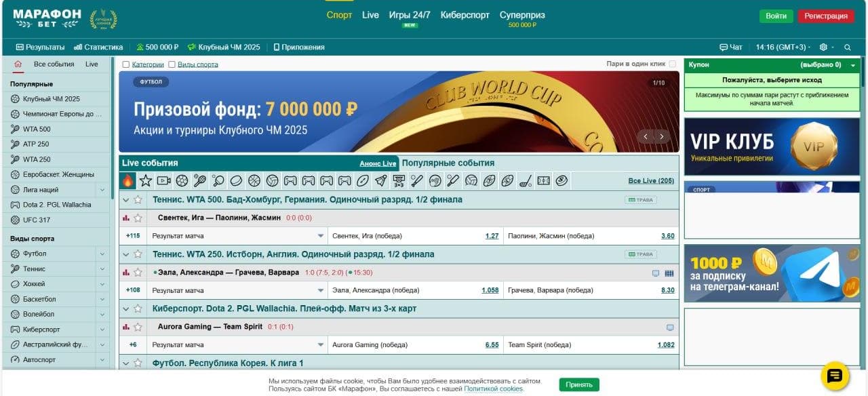Filter live events with video broadcast icon

click(164, 181)
